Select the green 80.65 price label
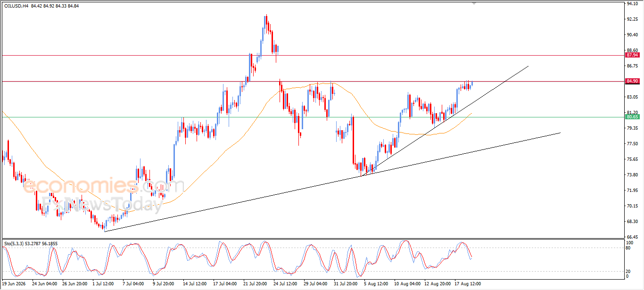This screenshot has height=290, width=644. tap(632, 117)
